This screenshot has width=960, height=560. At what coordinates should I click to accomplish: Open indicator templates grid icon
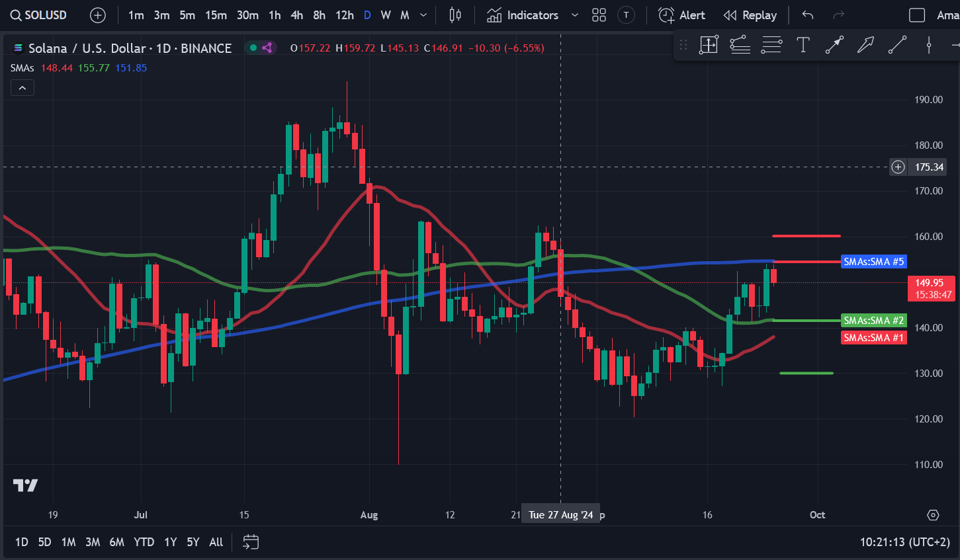pyautogui.click(x=599, y=15)
